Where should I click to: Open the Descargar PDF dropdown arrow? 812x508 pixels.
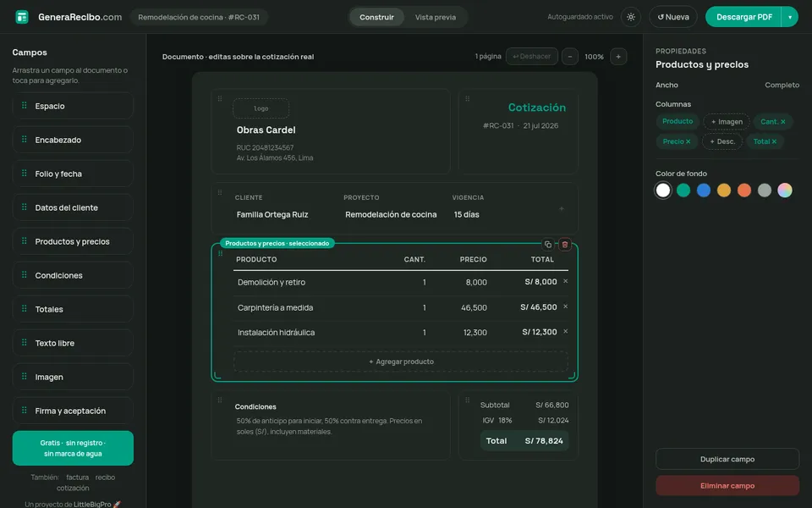(x=790, y=17)
